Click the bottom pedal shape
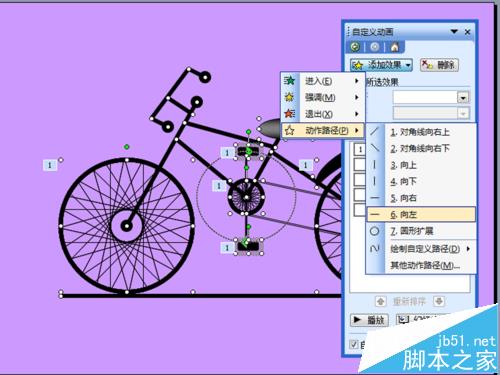 tap(248, 247)
